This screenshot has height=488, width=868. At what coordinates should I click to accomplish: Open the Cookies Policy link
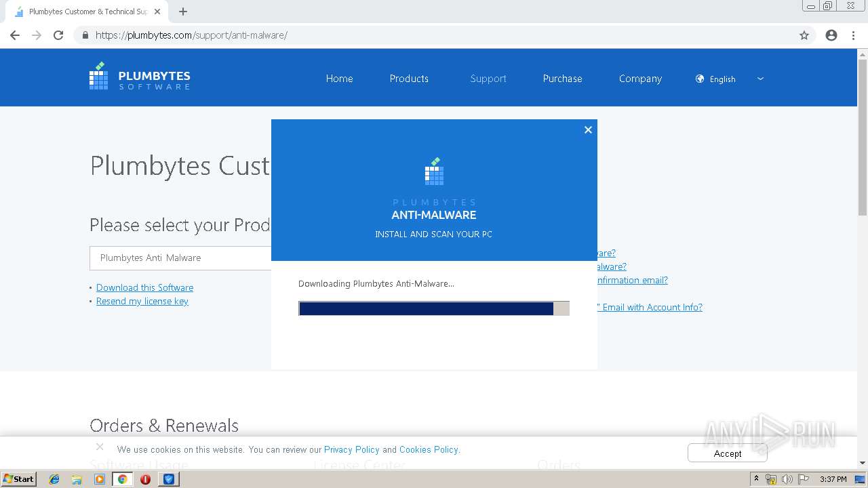pos(429,449)
